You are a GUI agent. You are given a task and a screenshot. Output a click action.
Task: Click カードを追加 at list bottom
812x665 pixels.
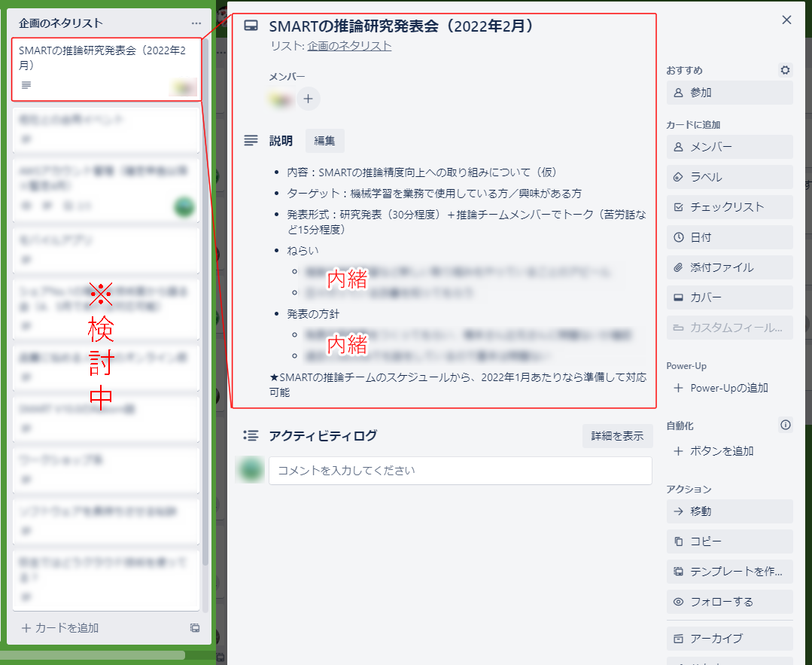point(61,628)
